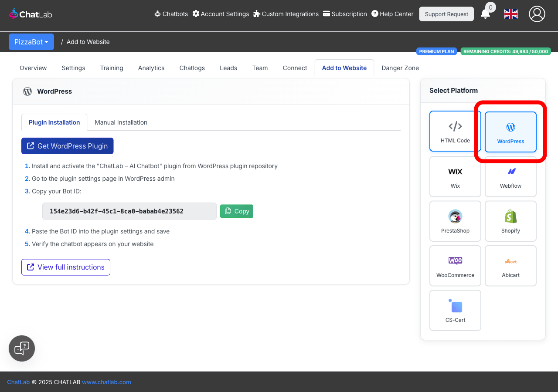Select the Shopify platform tile
This screenshot has width=558, height=392.
(x=510, y=221)
